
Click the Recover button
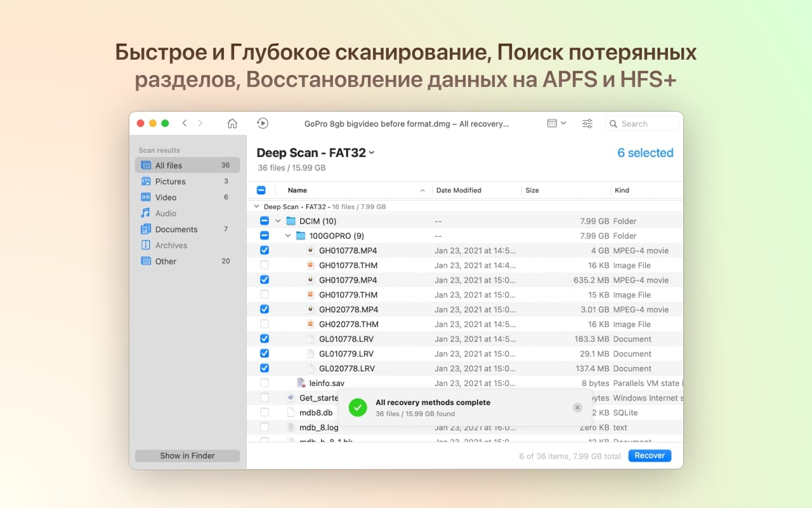click(x=649, y=455)
